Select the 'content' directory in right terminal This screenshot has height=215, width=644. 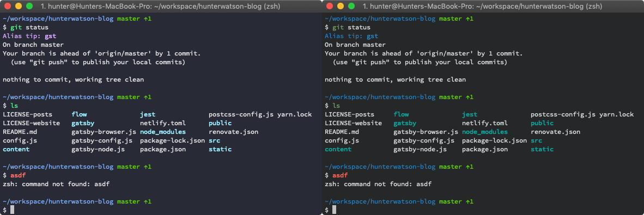[338, 149]
